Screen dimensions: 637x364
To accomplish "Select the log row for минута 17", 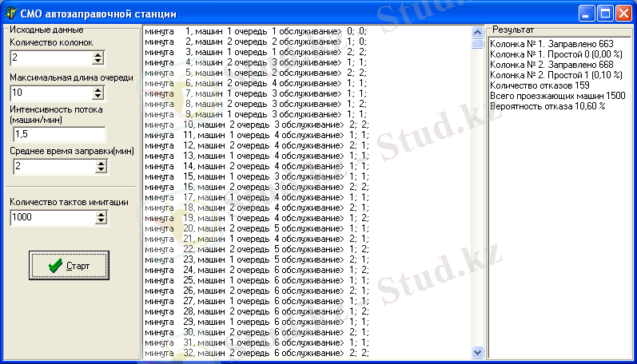I will click(x=257, y=198).
